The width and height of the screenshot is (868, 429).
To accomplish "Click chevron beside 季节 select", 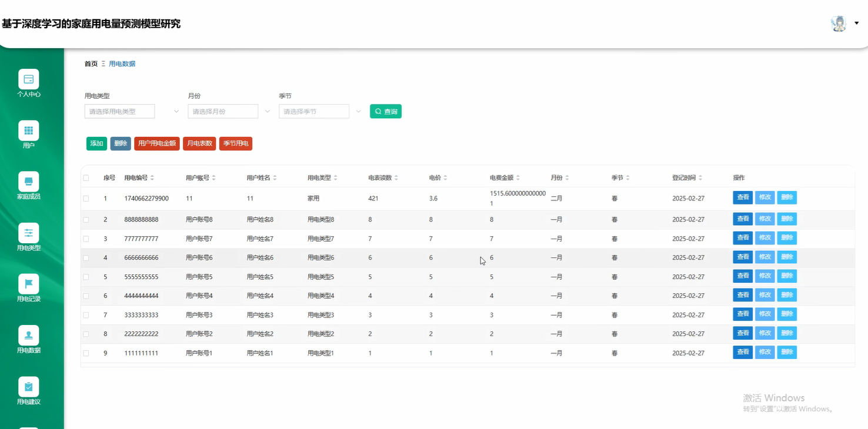I will [x=358, y=111].
